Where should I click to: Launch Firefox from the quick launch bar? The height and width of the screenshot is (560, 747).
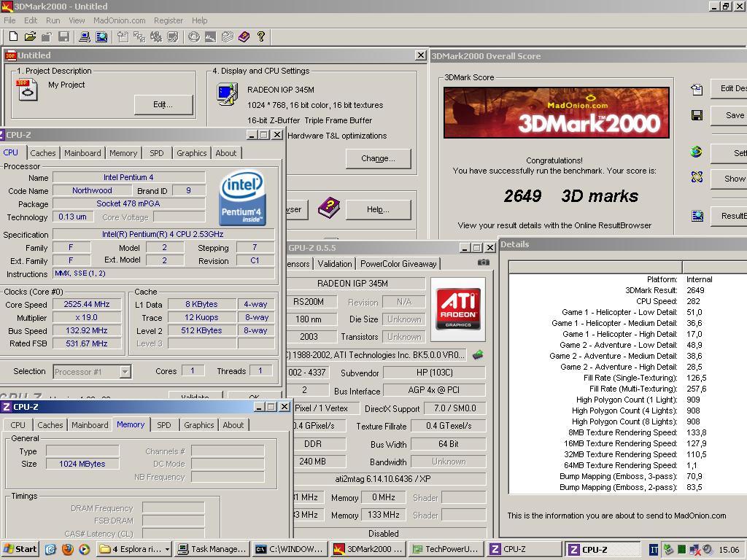click(x=67, y=549)
